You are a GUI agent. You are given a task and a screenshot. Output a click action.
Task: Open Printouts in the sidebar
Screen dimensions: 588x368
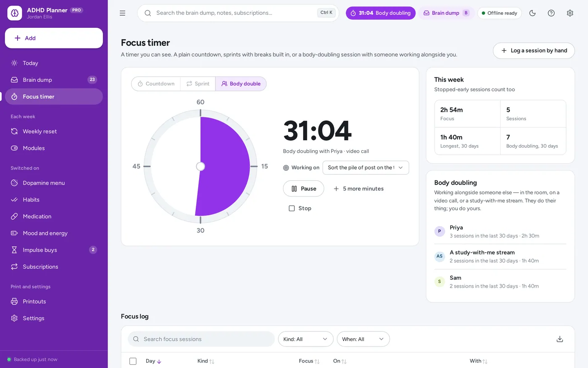54,302
